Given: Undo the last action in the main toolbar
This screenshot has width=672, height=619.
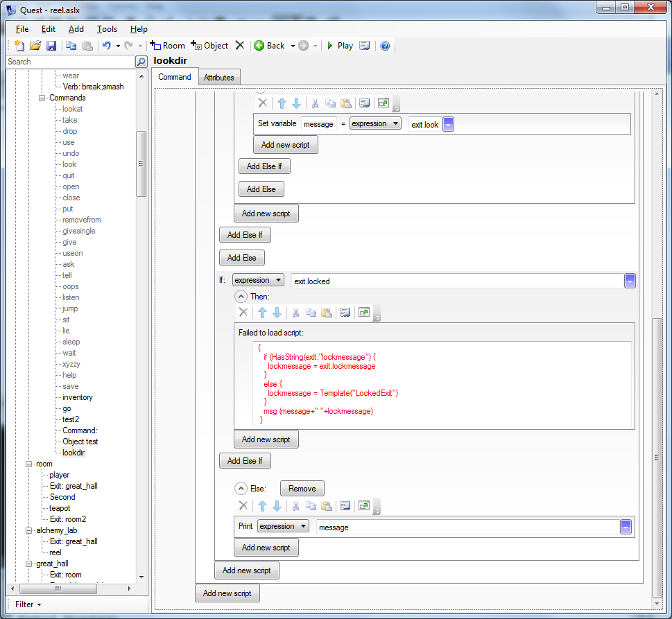Looking at the screenshot, I should [x=106, y=46].
